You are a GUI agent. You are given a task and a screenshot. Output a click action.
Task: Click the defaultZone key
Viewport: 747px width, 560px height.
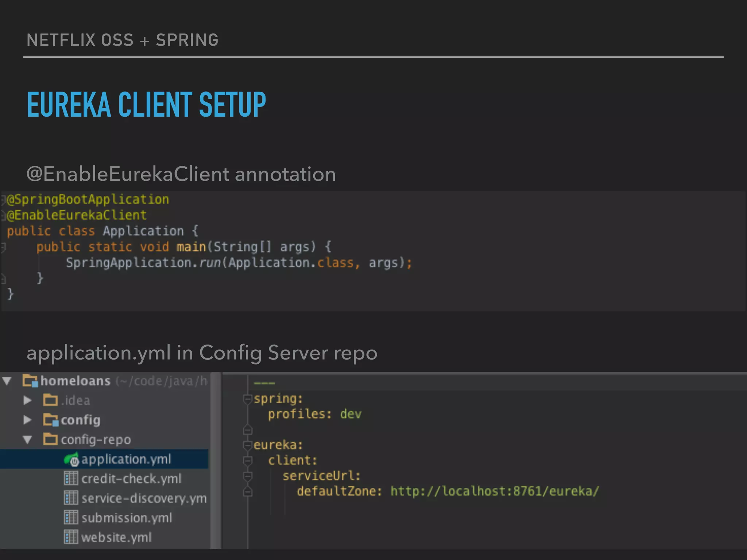(x=339, y=491)
